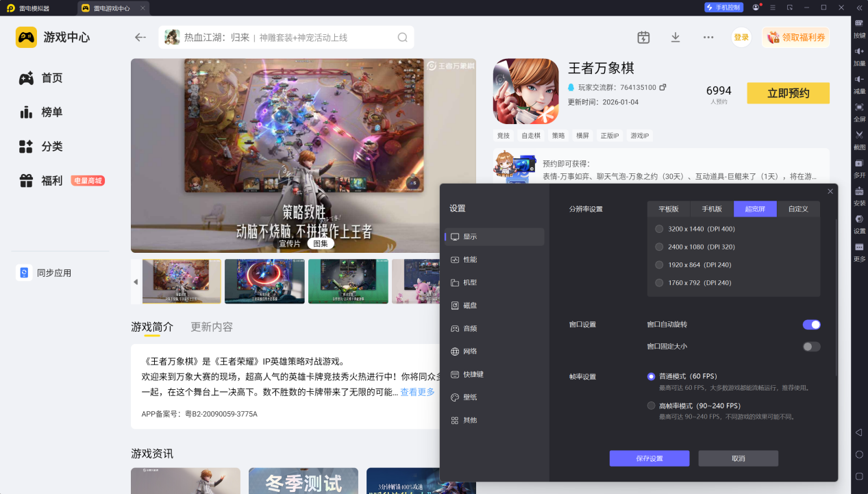Switch to 平板版 resolution tab
This screenshot has width=868, height=494.
tap(669, 209)
